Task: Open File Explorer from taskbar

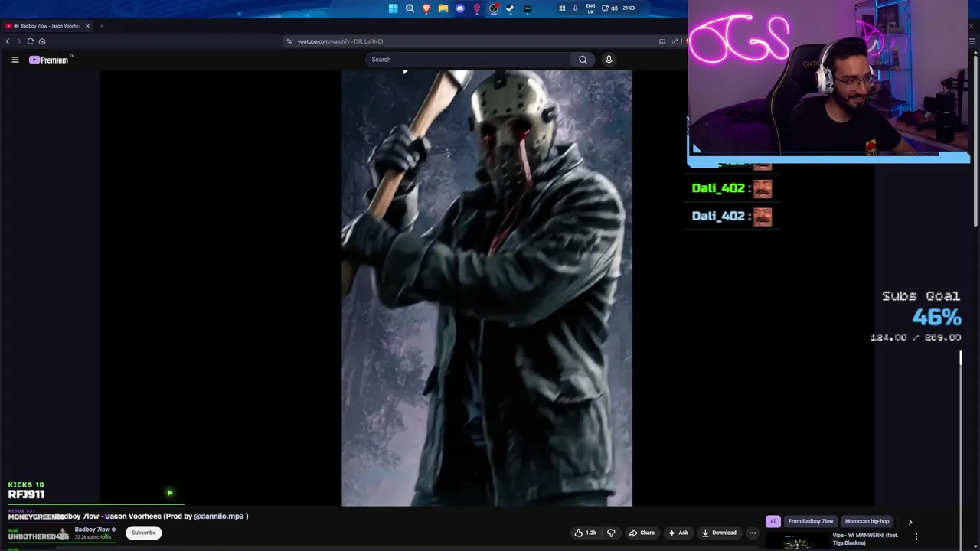Action: (x=443, y=8)
